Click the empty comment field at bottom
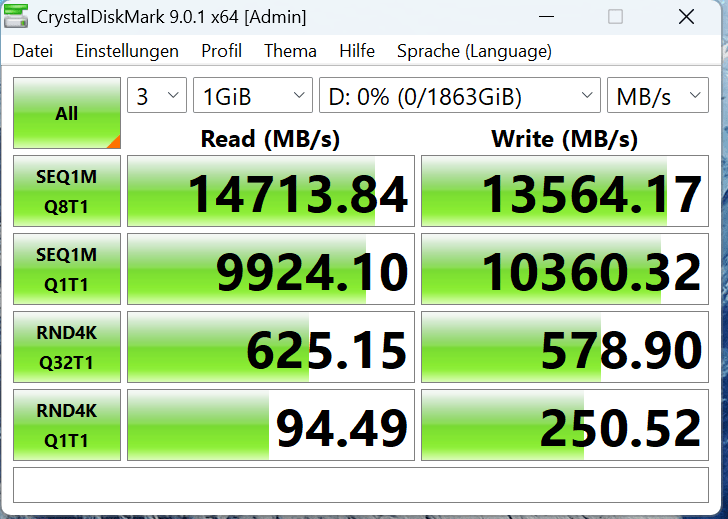Image resolution: width=728 pixels, height=519 pixels. (361, 485)
